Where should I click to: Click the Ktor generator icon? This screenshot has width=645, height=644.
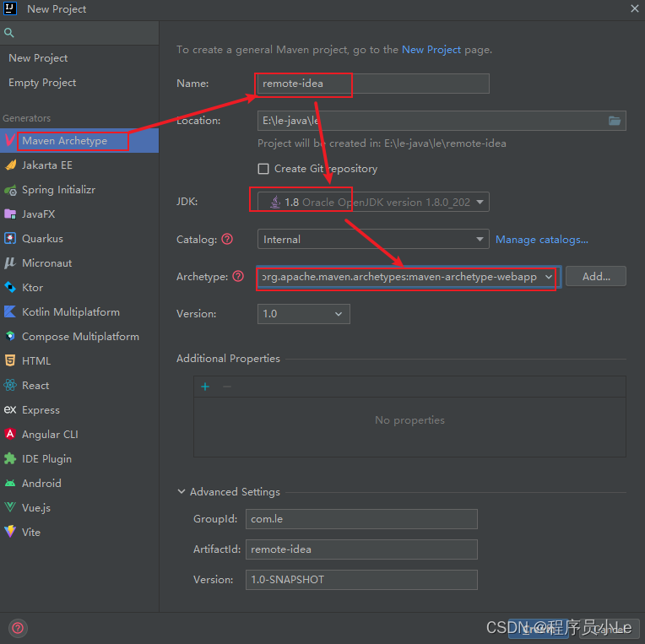tap(10, 288)
